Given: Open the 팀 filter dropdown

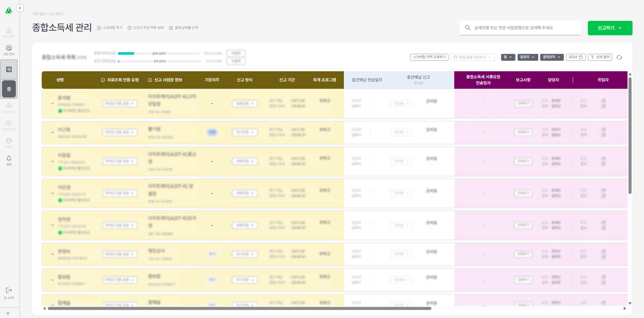Looking at the screenshot, I should point(508,57).
